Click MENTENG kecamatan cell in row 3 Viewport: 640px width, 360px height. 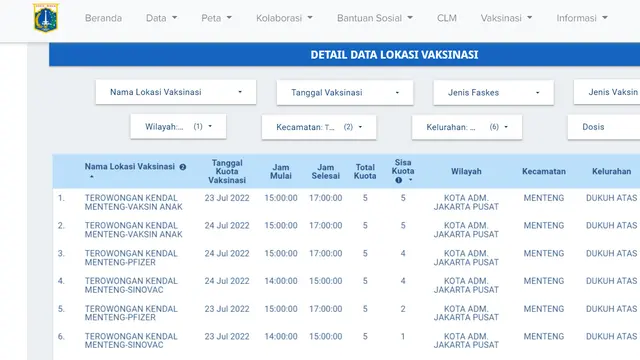pyautogui.click(x=544, y=253)
